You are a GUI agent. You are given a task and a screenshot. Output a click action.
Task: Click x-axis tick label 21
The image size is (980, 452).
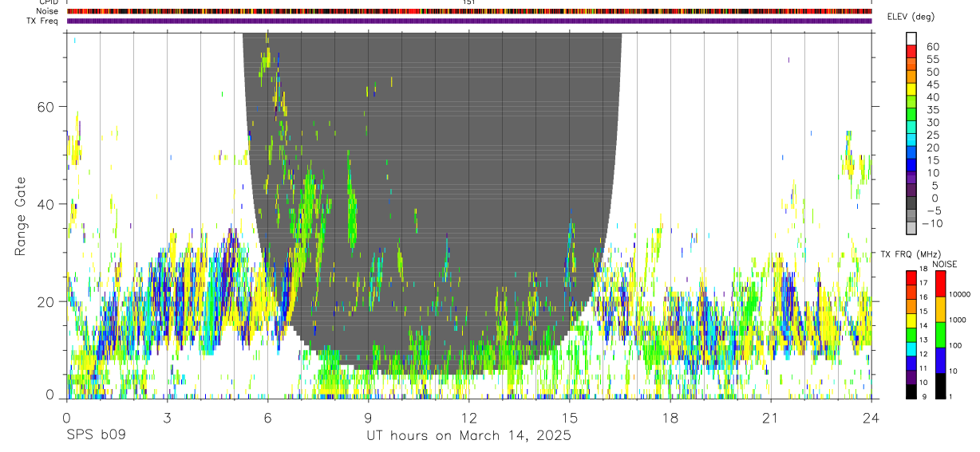tap(770, 419)
